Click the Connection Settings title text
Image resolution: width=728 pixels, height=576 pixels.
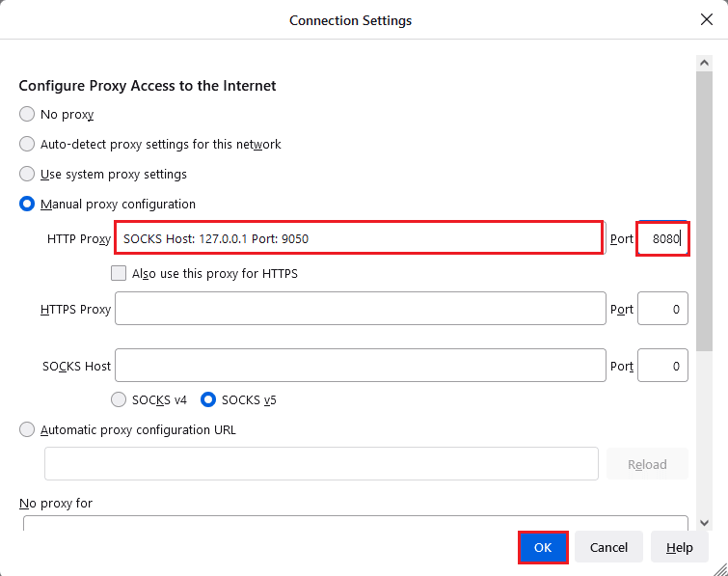351,20
